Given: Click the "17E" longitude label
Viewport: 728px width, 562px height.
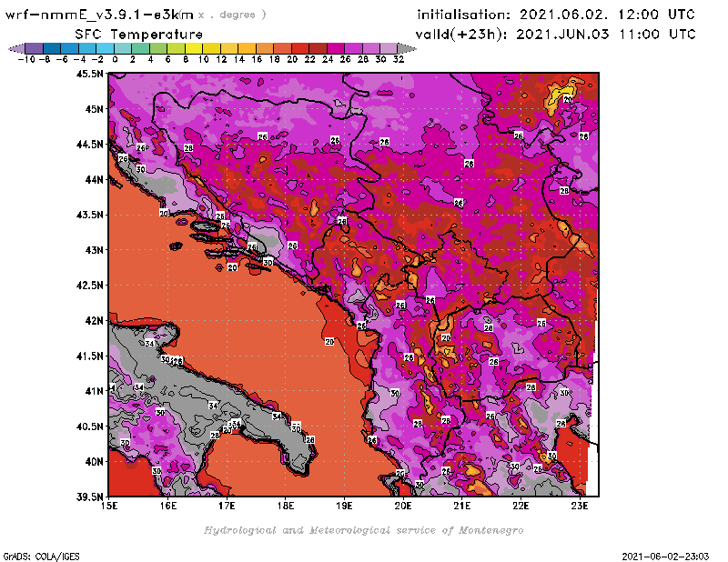Looking at the screenshot, I should coord(227,507).
